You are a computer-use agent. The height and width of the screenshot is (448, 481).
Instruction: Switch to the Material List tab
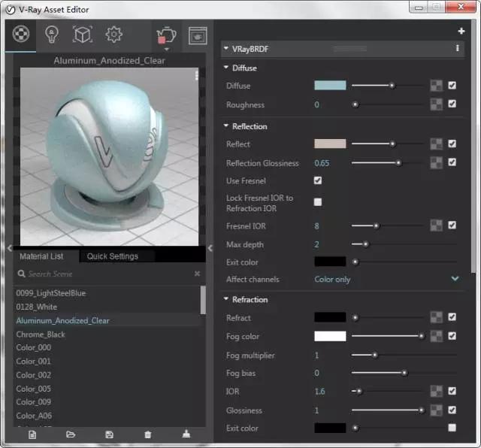pos(41,256)
